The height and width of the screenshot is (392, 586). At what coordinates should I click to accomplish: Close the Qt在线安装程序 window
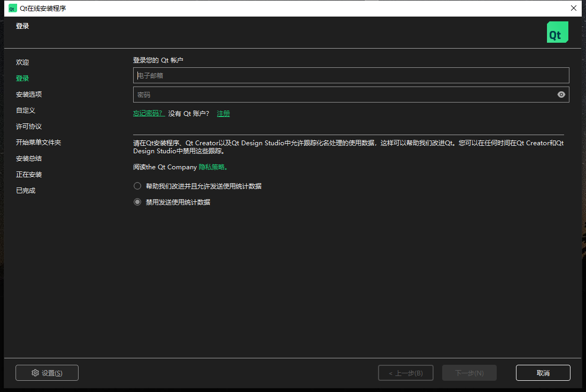pos(574,8)
